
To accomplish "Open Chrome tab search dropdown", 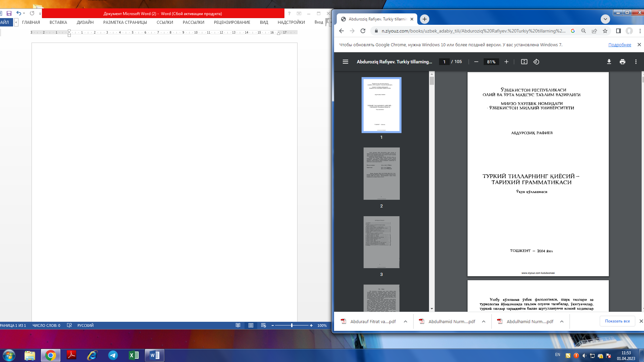I will click(x=605, y=19).
